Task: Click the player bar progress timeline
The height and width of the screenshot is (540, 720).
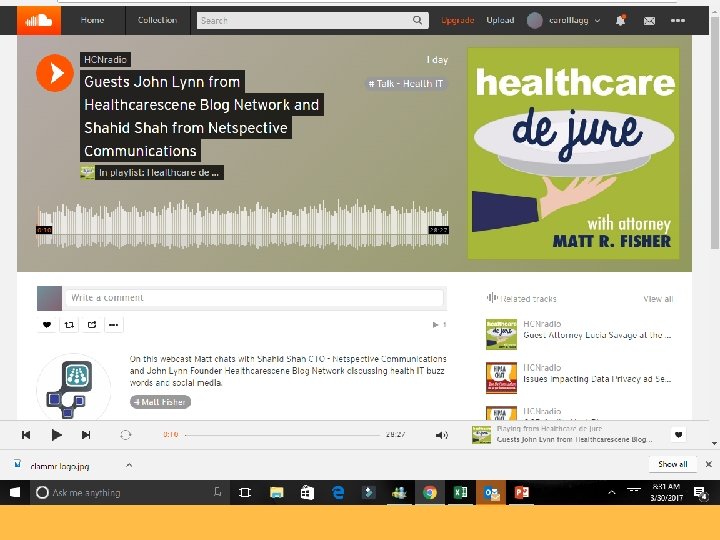Action: pos(282,435)
